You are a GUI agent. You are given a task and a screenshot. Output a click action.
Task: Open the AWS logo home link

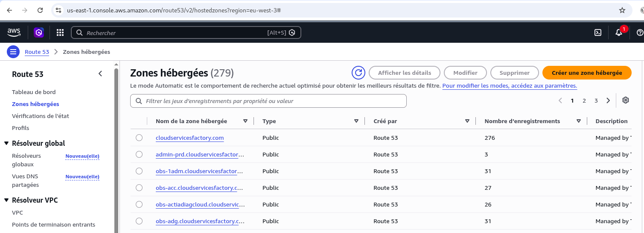[x=14, y=32]
